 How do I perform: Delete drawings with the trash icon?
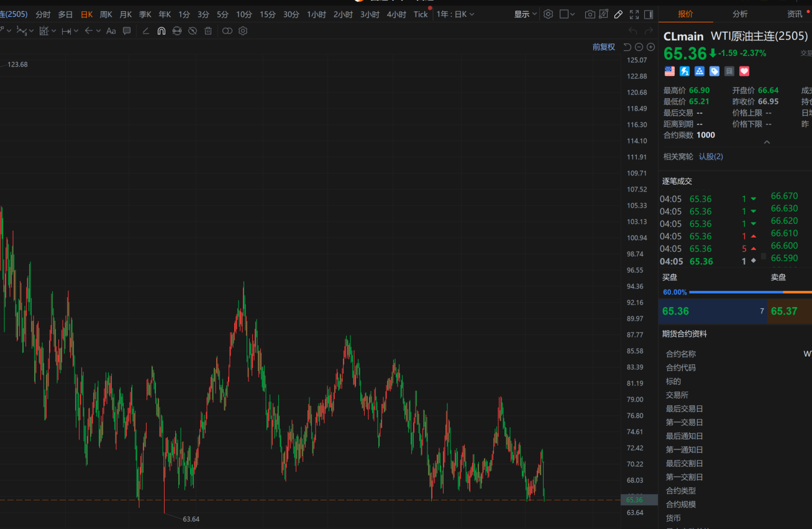208,31
